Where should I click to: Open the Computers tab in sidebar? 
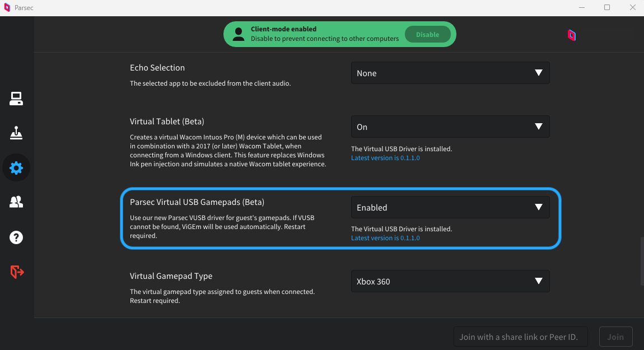point(16,99)
